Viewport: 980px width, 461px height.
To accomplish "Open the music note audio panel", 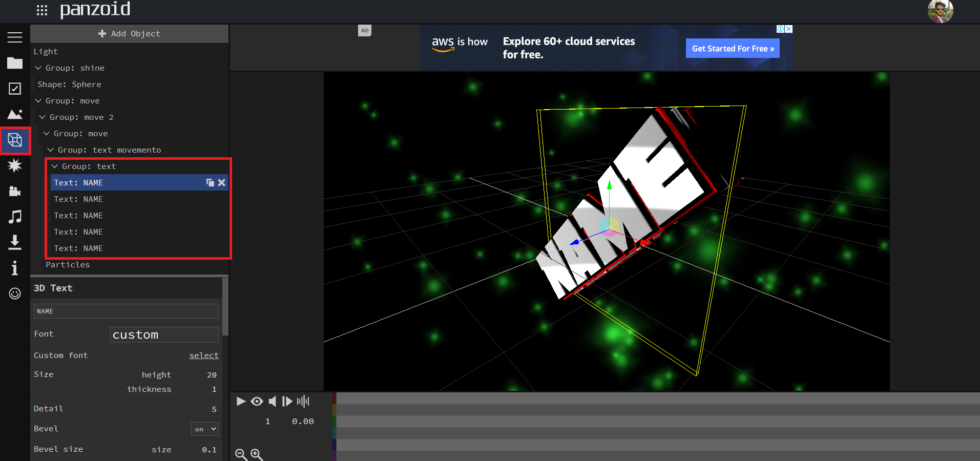I will (15, 217).
